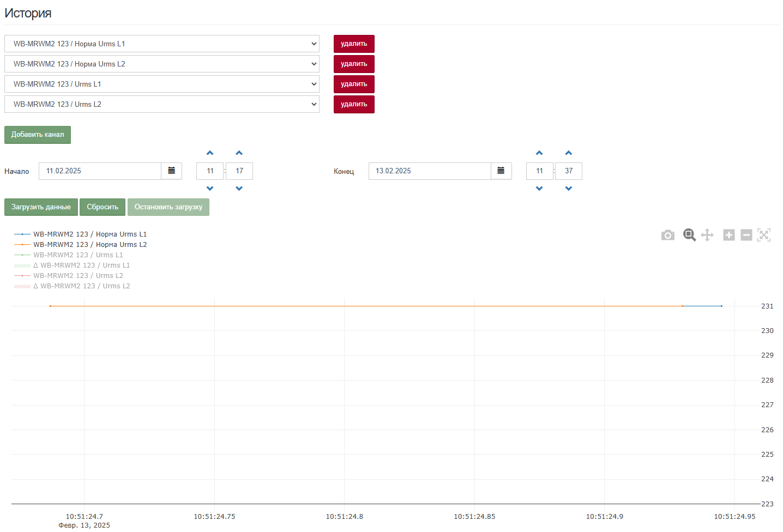This screenshot has width=783, height=532.
Task: Increase the end hour value
Action: (x=539, y=153)
